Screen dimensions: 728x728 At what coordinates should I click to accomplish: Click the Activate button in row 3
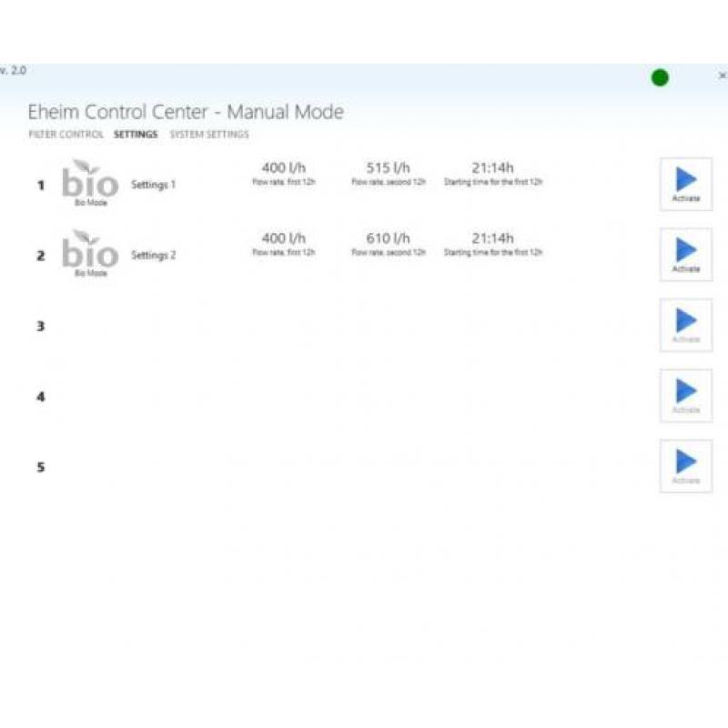[x=686, y=326]
